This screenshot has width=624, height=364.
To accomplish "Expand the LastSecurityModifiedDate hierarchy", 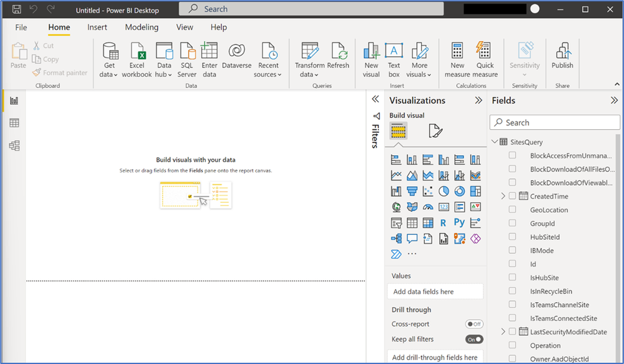I will click(503, 332).
